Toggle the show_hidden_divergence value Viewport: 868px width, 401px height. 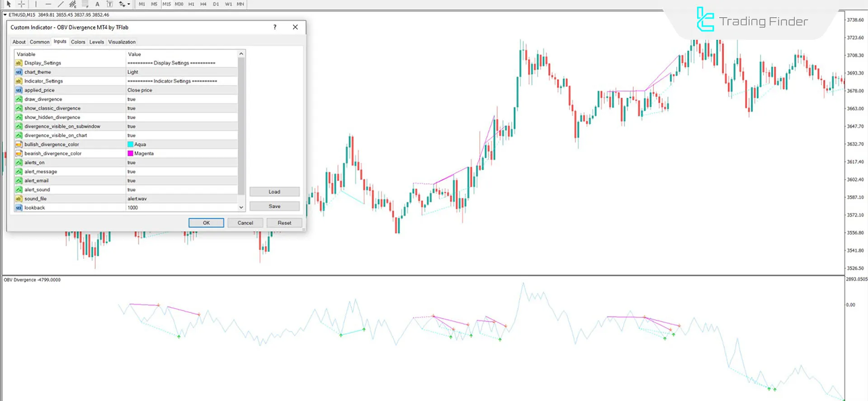pyautogui.click(x=181, y=117)
